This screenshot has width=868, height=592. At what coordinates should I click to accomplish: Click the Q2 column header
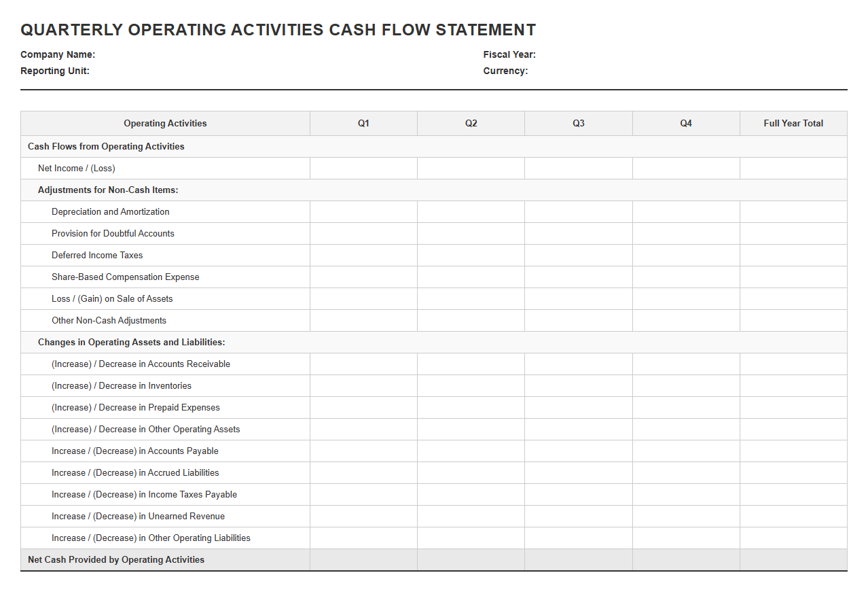pos(471,123)
